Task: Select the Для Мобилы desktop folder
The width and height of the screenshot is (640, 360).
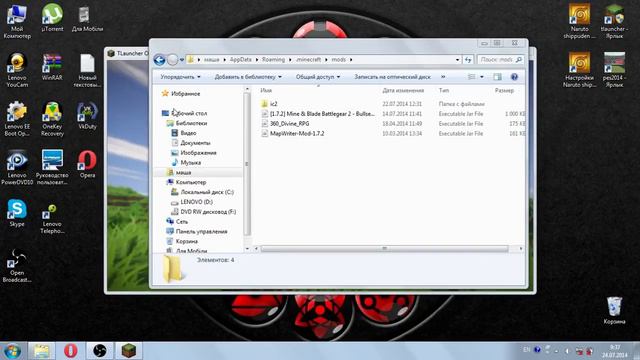Action: click(x=87, y=18)
